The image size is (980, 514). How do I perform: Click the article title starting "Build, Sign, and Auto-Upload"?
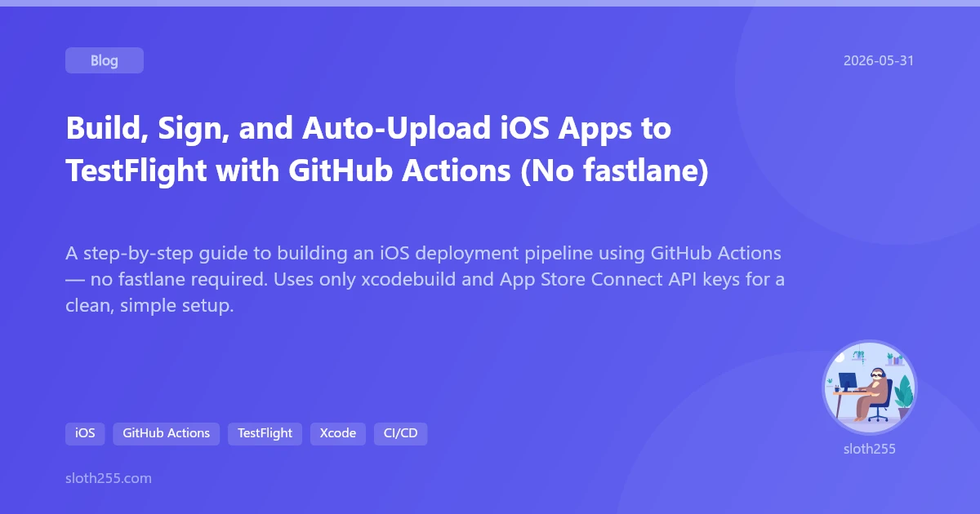[387, 150]
